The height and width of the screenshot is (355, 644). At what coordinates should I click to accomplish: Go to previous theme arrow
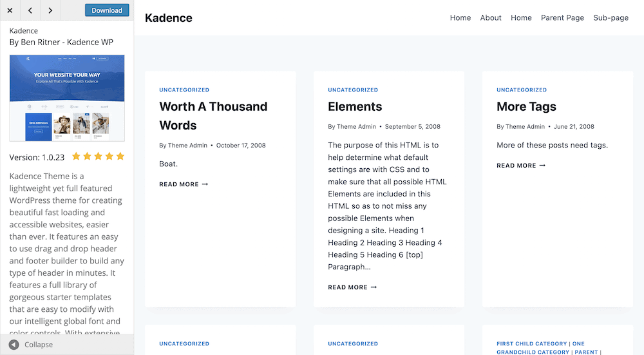pyautogui.click(x=30, y=10)
